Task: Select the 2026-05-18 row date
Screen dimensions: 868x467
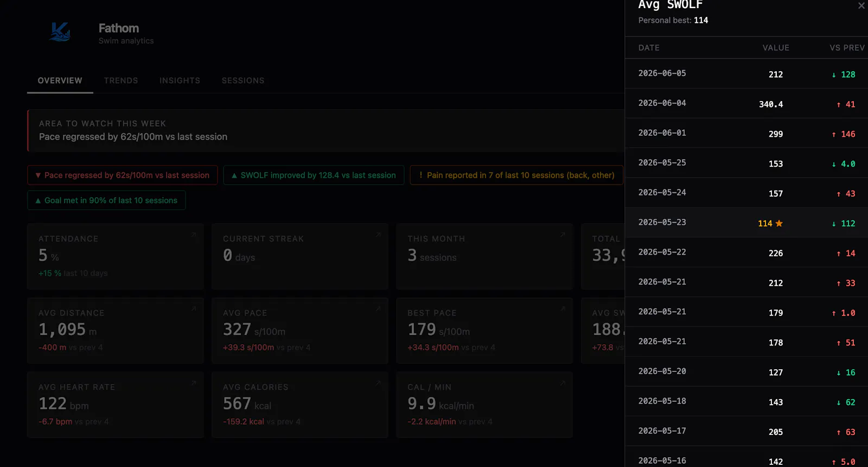Action: [662, 401]
